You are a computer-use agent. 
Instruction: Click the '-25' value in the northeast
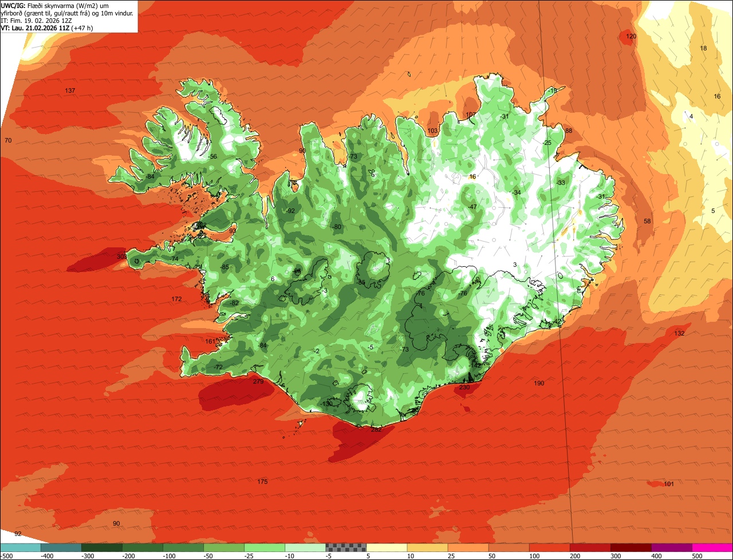[x=547, y=143]
